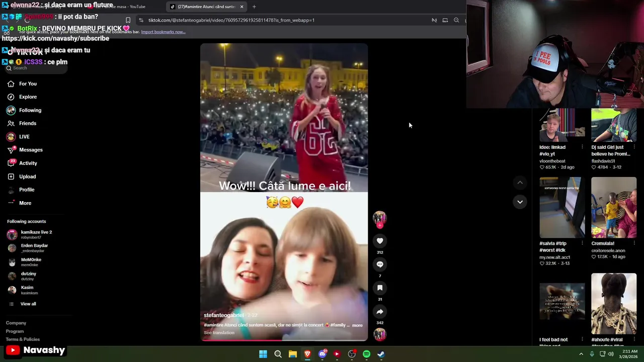Screen dimensions: 644x362
Task: Open '#salvia #trip' video options menu
Action: point(582,243)
